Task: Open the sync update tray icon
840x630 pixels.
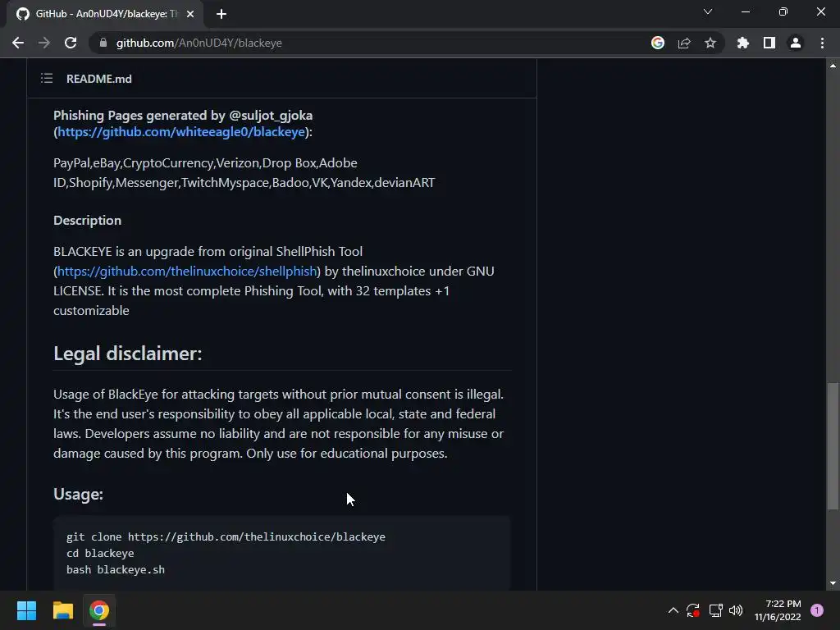Action: click(693, 610)
